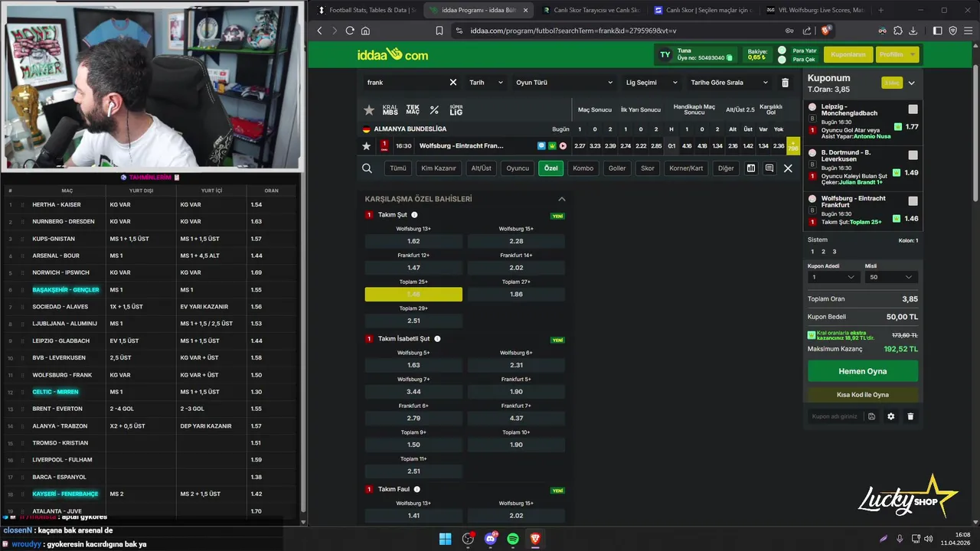Open Takım İsabetli Şut info icon
The image size is (980, 551).
click(437, 339)
